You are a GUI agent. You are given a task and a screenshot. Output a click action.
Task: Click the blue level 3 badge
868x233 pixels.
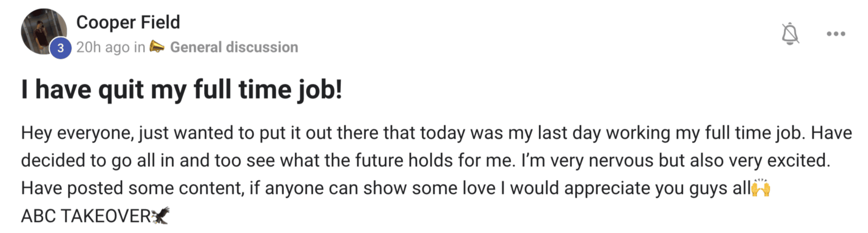[60, 48]
